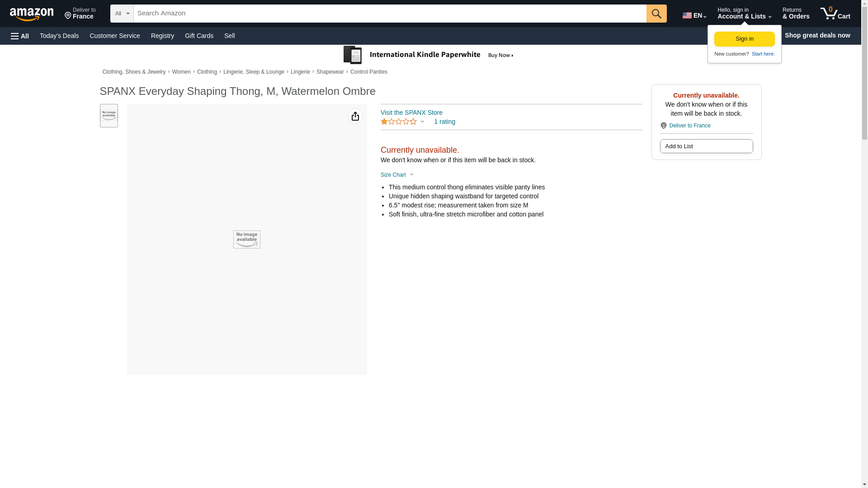Screen dimensions: 868x488
Task: Go to Customer Service
Action: [115, 36]
